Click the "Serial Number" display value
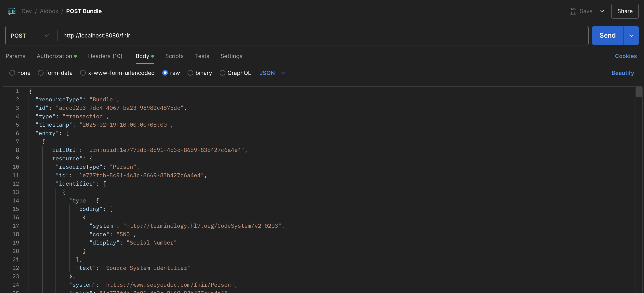Image resolution: width=644 pixels, height=293 pixels. pos(152,243)
